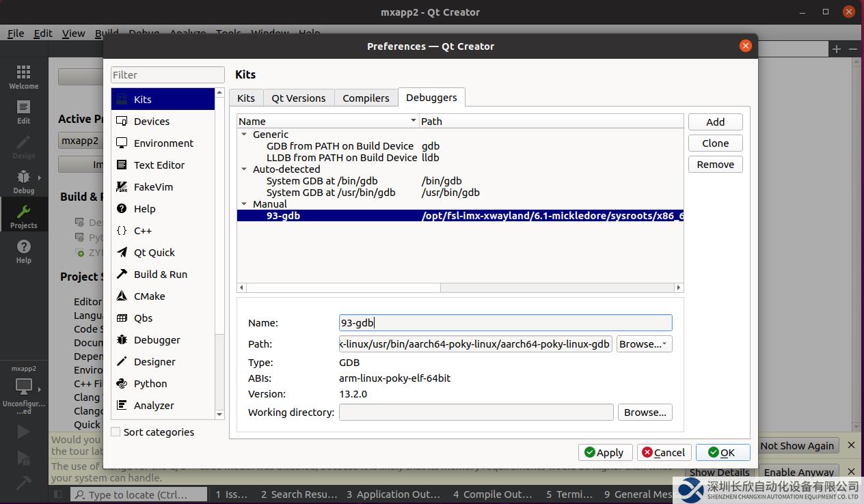This screenshot has height=504, width=864.
Task: Open Help mode in the main sidebar
Action: (x=24, y=251)
